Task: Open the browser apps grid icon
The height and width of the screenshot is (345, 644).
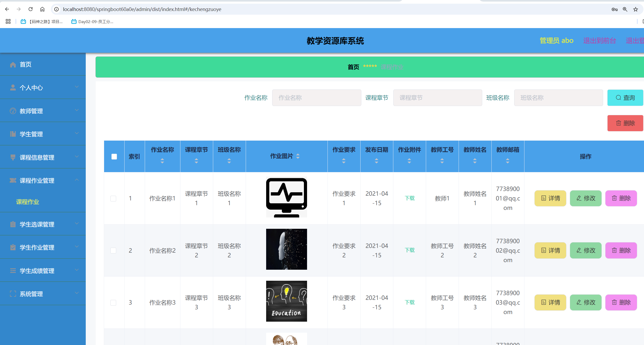Action: point(8,22)
